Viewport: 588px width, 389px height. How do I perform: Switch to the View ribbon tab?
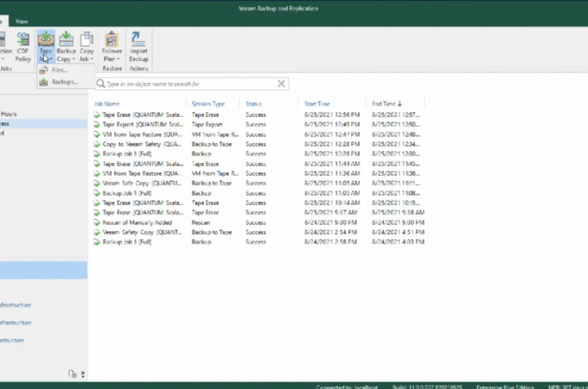tap(22, 21)
